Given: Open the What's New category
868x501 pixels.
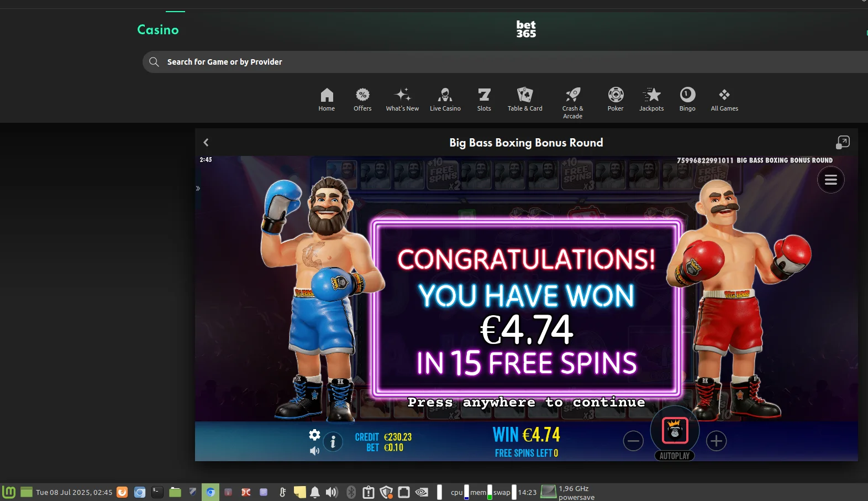Looking at the screenshot, I should pyautogui.click(x=402, y=100).
